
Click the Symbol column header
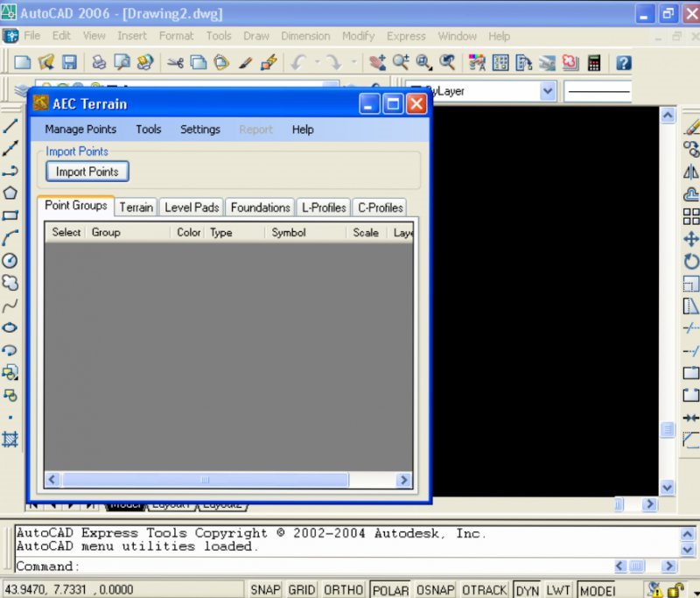305,232
